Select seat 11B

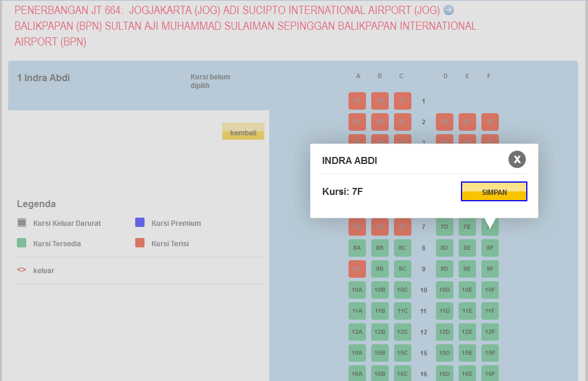coord(379,310)
